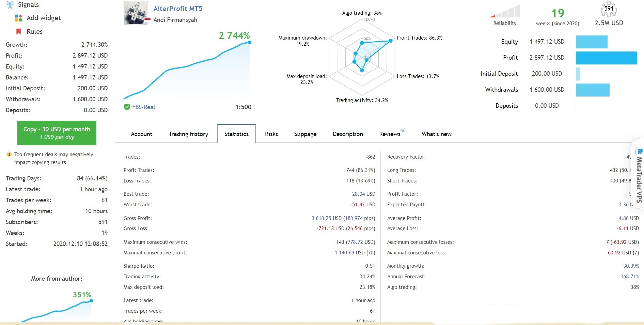Click the Initial Deposit small bar

click(x=578, y=74)
